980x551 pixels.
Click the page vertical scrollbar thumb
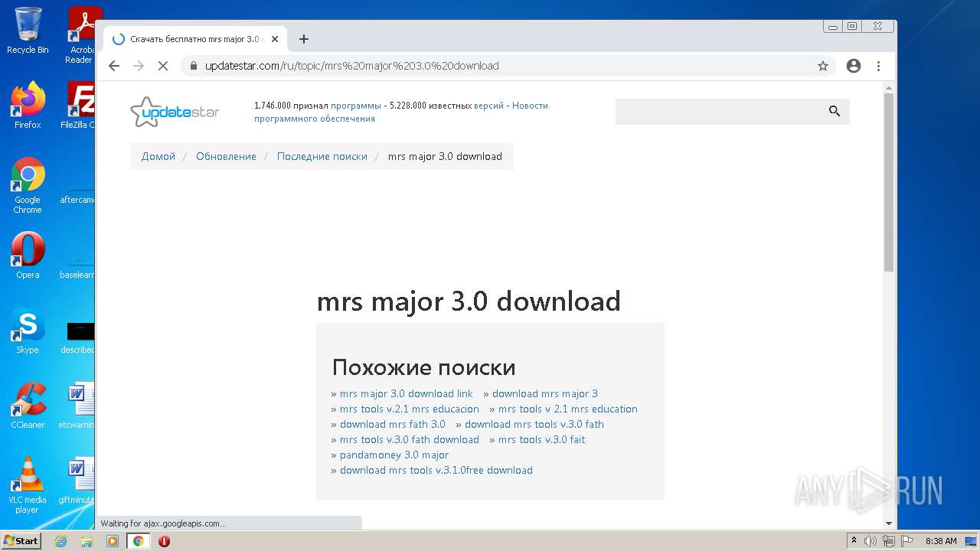pos(889,182)
